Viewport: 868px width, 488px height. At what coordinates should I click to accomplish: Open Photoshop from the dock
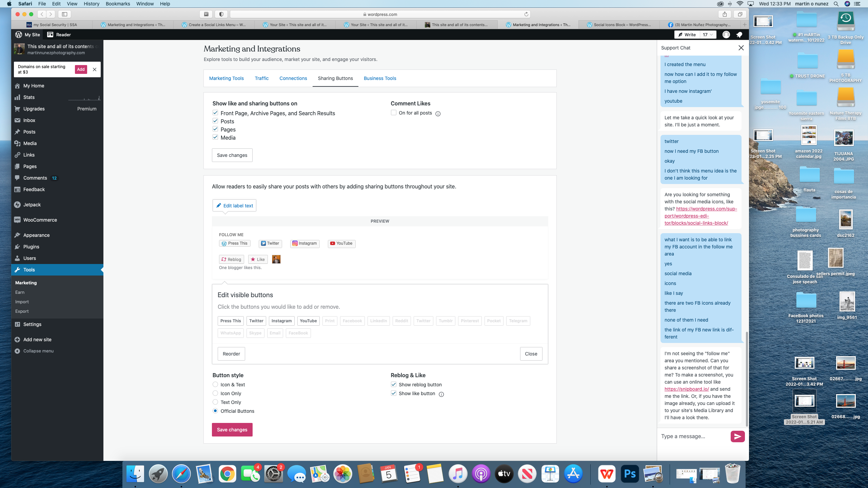click(630, 474)
